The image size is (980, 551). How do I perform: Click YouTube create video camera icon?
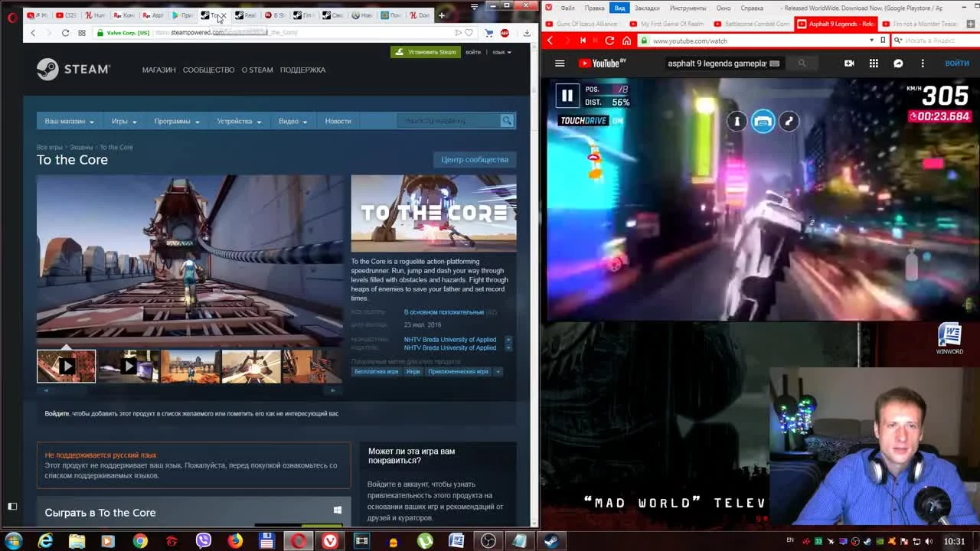click(x=849, y=64)
